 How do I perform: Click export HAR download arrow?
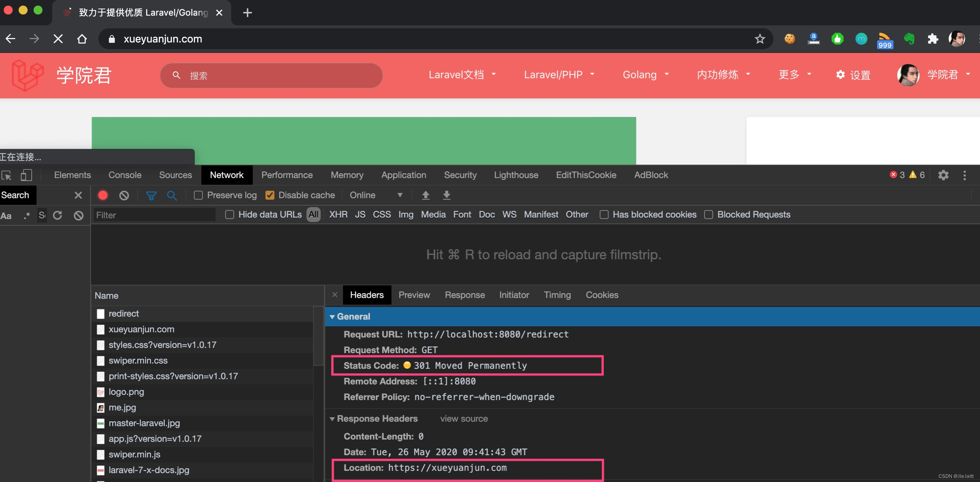(446, 195)
